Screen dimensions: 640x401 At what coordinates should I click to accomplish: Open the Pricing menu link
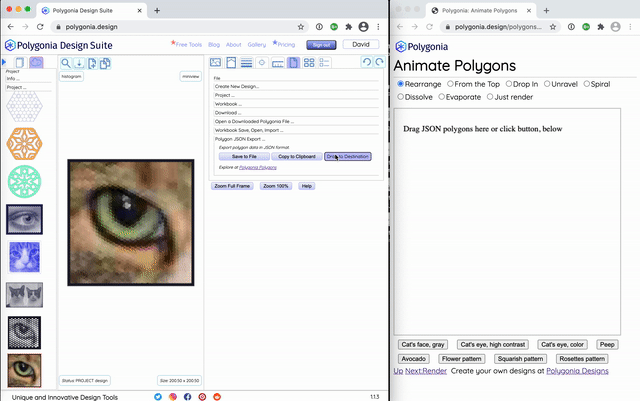pyautogui.click(x=284, y=45)
